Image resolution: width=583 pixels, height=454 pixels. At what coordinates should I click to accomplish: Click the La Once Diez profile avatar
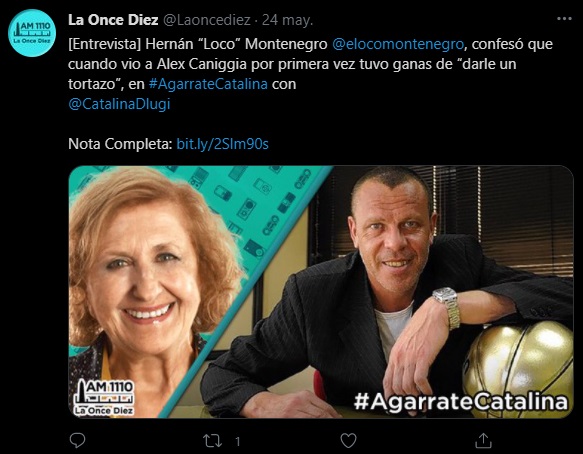click(x=32, y=33)
